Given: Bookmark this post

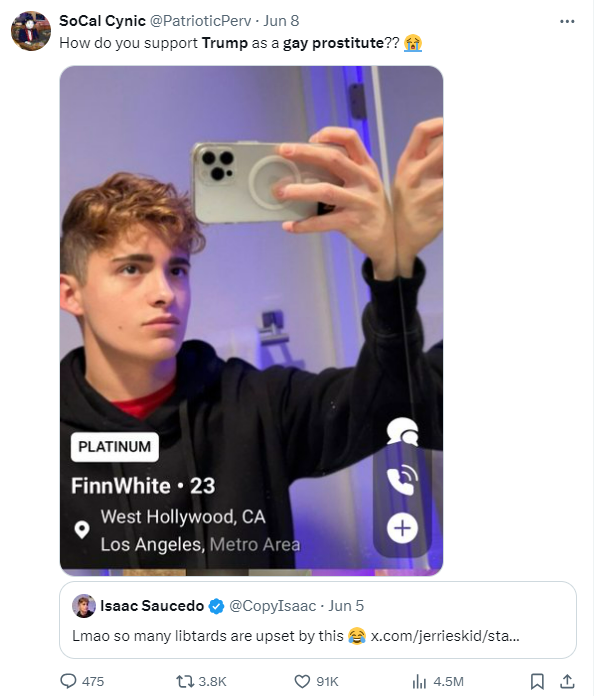Looking at the screenshot, I should point(537,681).
